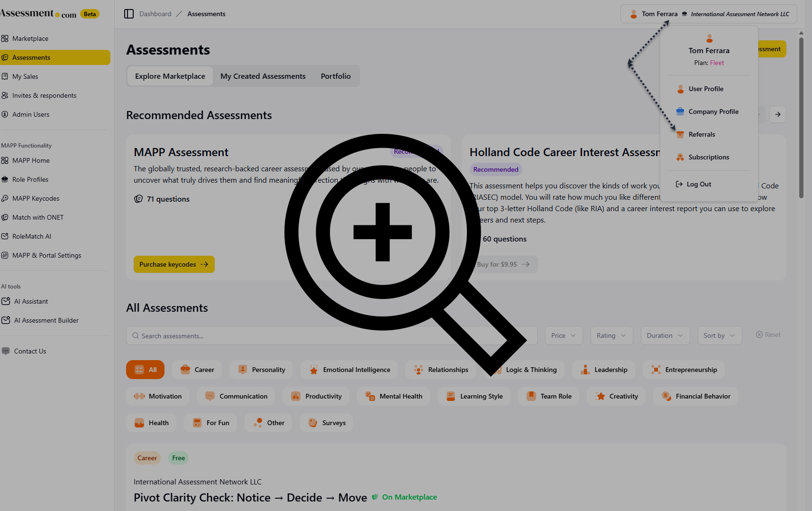Screen dimensions: 812x511
Task: Click the RoleMatch AI icon
Action: pyautogui.click(x=5, y=236)
